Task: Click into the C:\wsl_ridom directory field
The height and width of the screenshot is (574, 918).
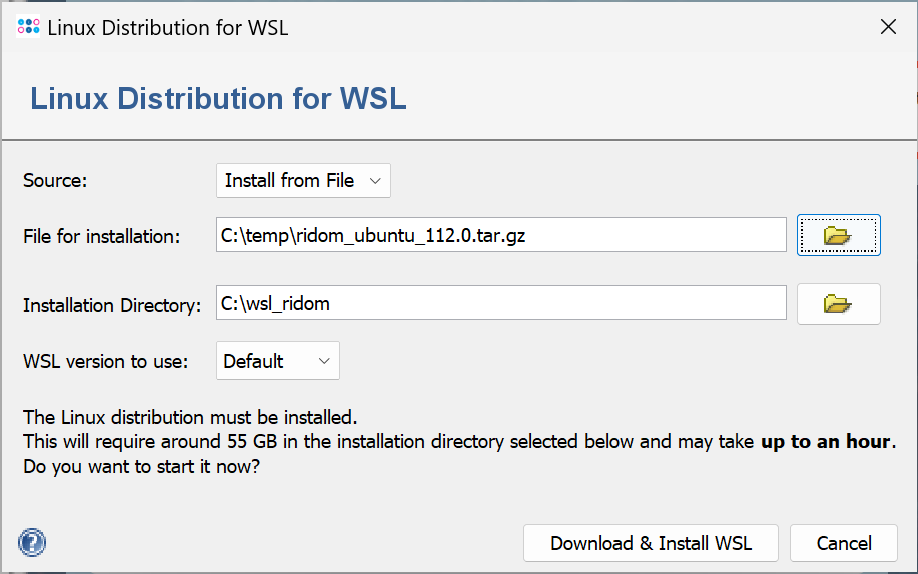Action: click(x=501, y=303)
